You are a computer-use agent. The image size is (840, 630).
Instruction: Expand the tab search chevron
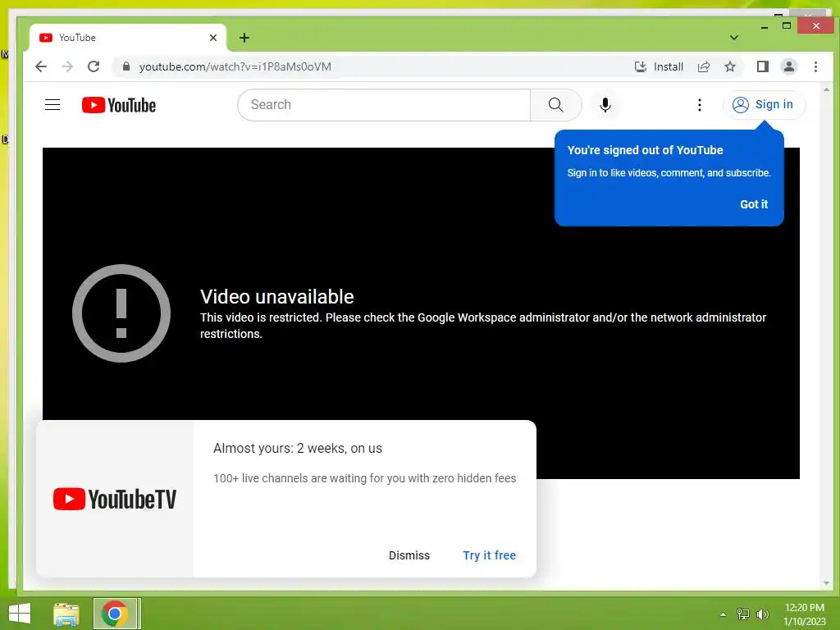[734, 38]
